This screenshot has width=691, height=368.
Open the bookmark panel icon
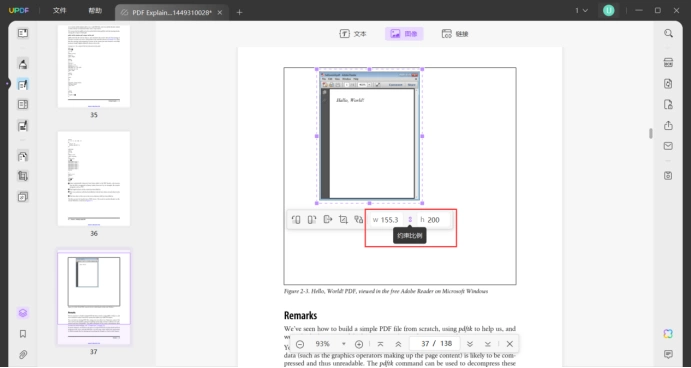pos(23,334)
